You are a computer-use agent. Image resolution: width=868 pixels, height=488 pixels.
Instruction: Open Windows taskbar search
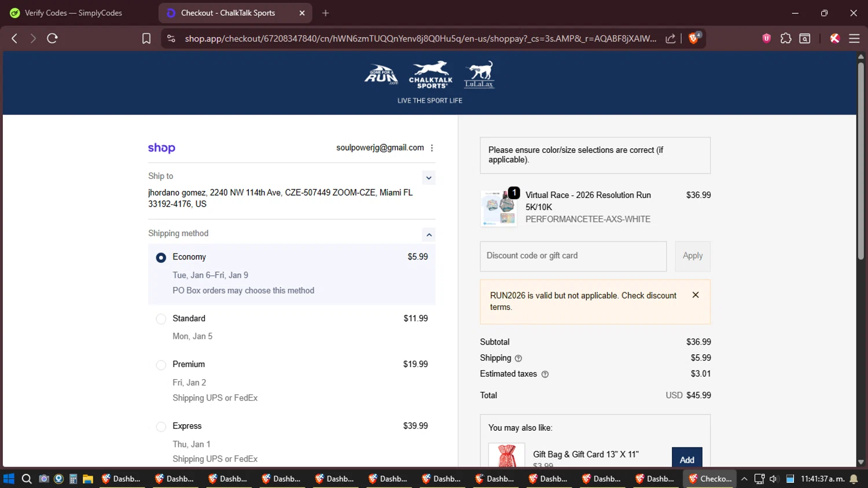pos(27,479)
